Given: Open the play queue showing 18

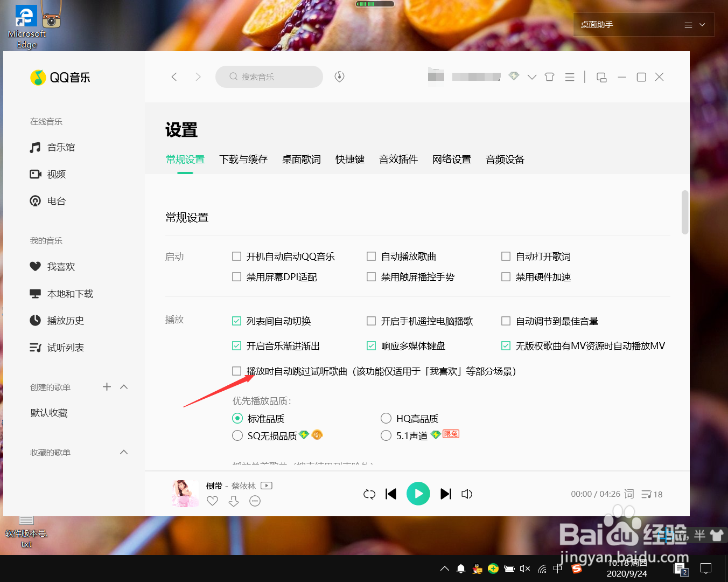Looking at the screenshot, I should (652, 494).
